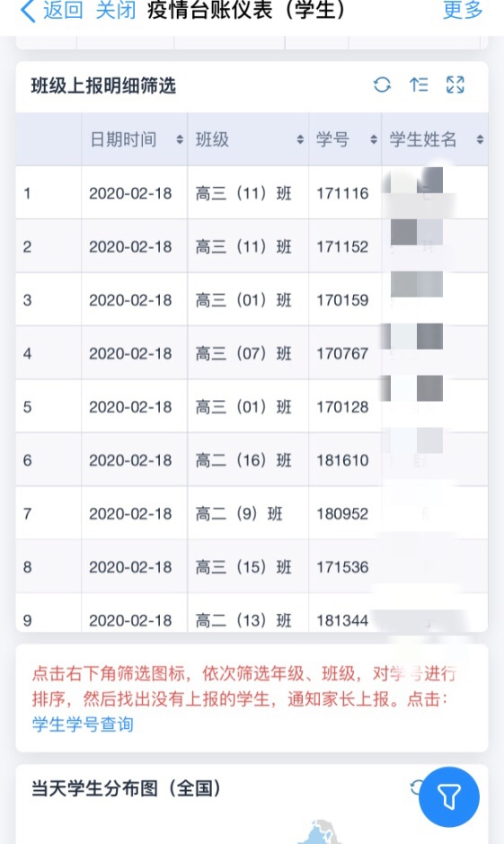Sort by 班级 column arrows
The height and width of the screenshot is (844, 504).
click(x=300, y=139)
